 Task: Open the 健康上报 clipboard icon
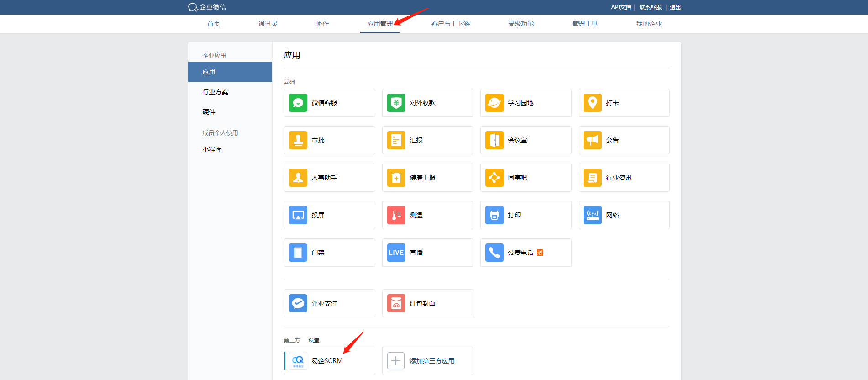[396, 178]
